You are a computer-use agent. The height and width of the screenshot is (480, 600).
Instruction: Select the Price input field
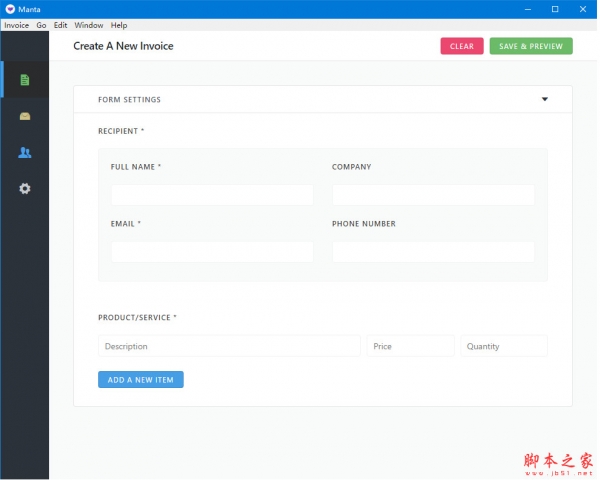[x=410, y=346]
